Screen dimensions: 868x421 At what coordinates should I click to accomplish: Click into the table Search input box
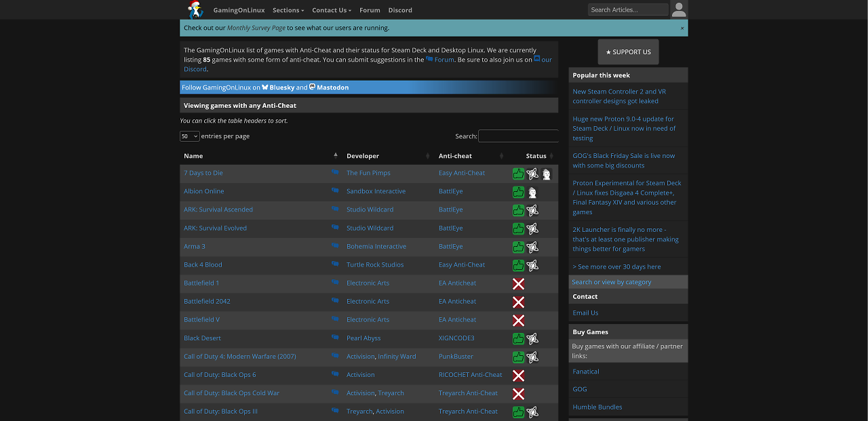(518, 136)
